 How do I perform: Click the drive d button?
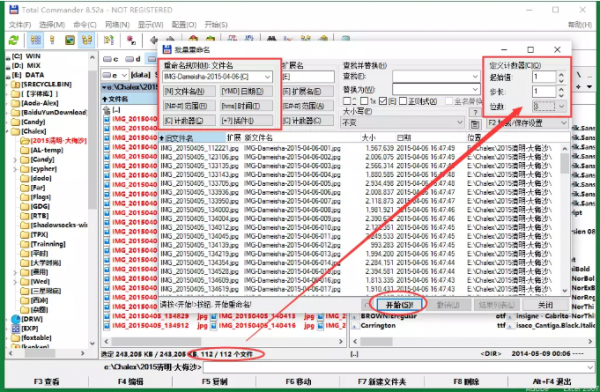click(133, 59)
